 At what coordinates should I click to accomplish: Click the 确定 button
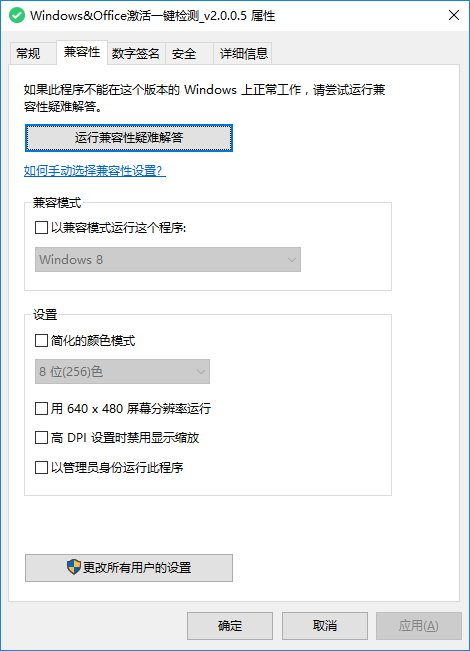pyautogui.click(x=230, y=626)
